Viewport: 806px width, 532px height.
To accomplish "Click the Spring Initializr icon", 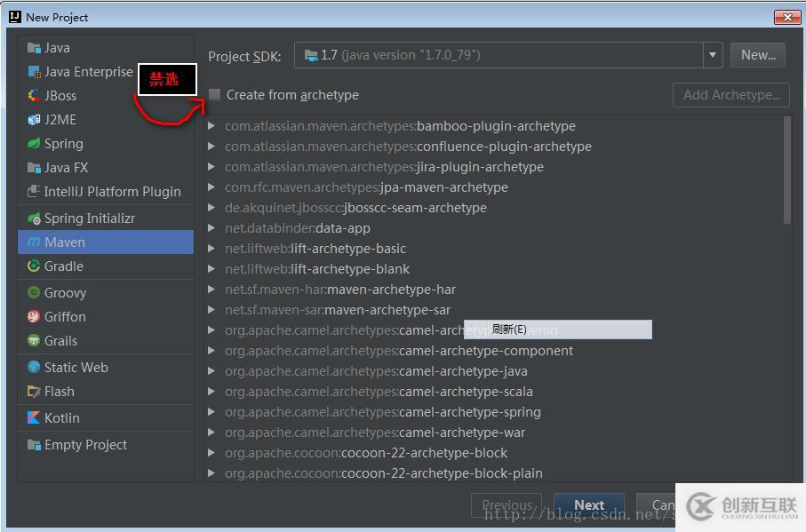I will click(34, 218).
